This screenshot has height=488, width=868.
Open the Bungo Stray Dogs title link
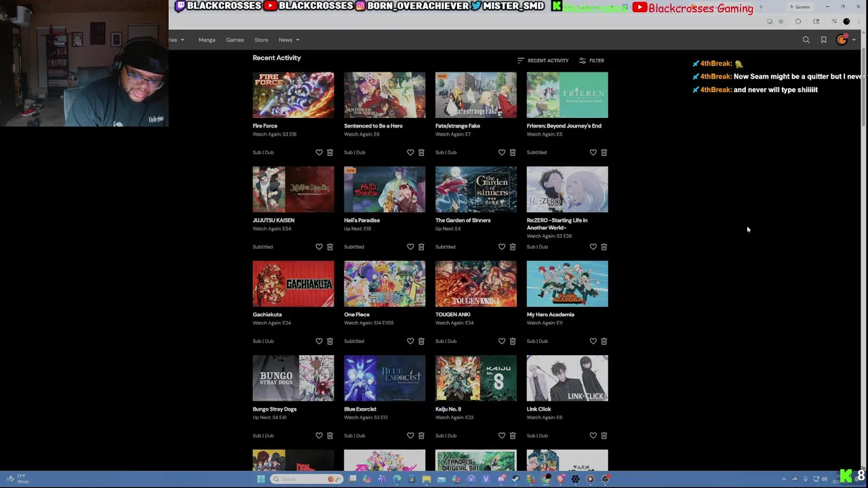click(275, 409)
